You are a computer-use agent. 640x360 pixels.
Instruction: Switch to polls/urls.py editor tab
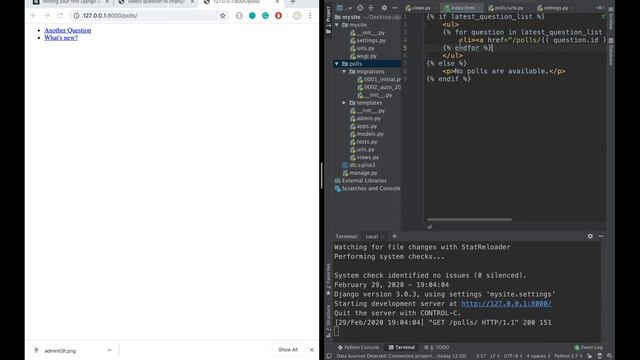(508, 8)
